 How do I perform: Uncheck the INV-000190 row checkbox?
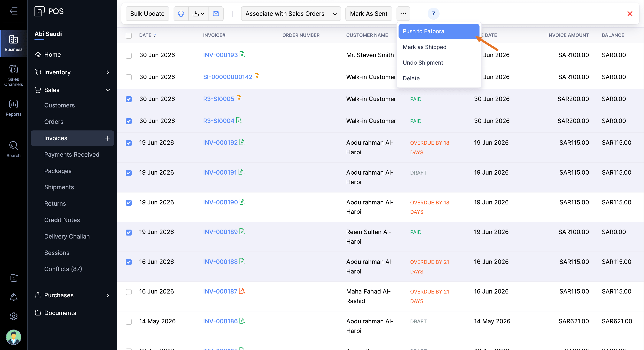pos(128,203)
